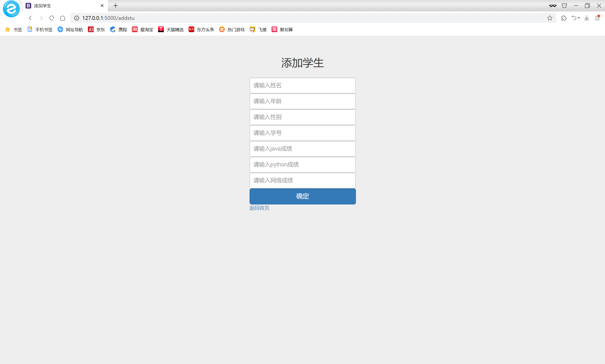Open the extensions icon
The height and width of the screenshot is (364, 605).
[x=564, y=18]
